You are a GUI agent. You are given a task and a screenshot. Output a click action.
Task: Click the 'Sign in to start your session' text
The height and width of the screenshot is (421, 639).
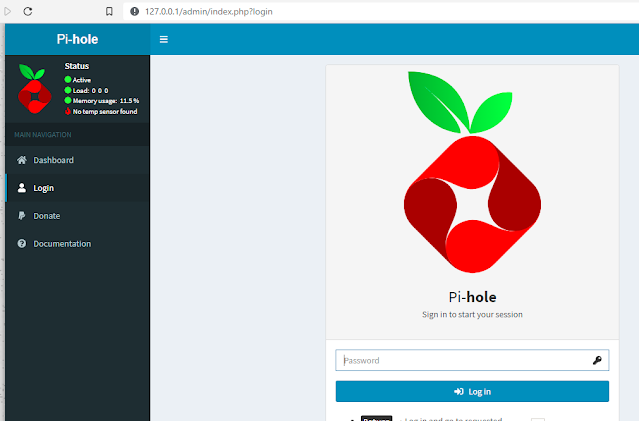click(x=472, y=315)
